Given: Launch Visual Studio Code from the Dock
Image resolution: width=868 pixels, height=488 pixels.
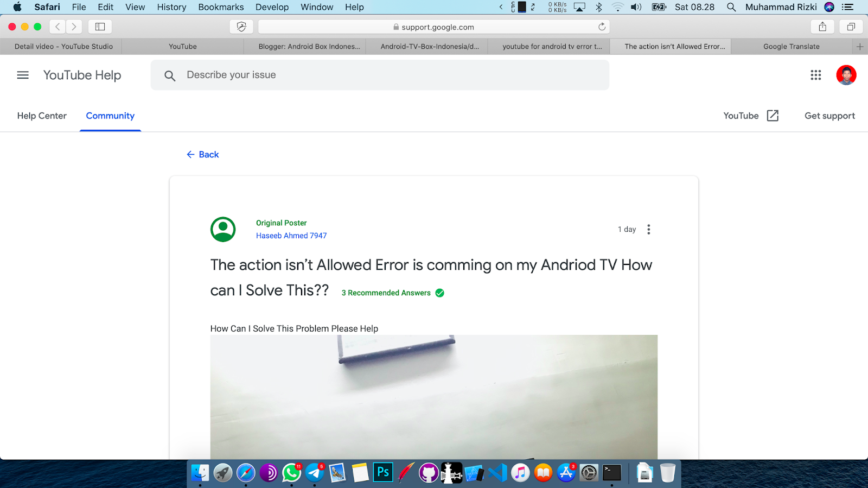Looking at the screenshot, I should click(497, 473).
